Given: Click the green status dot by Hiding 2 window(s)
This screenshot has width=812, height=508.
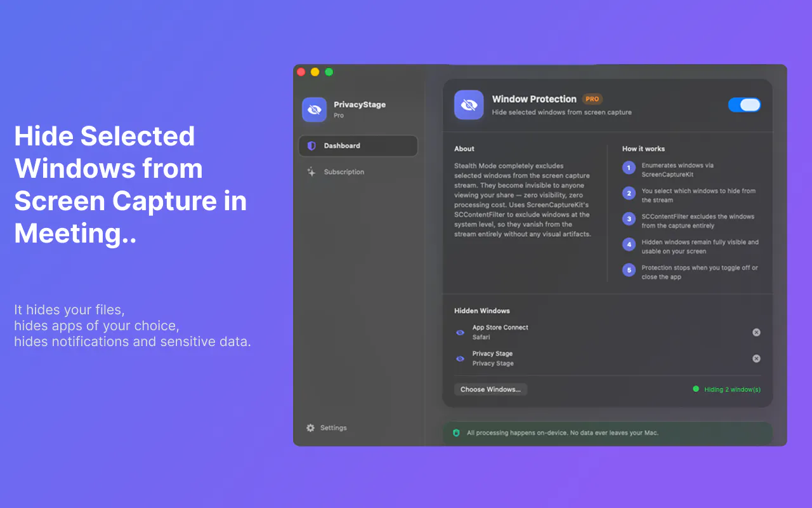Looking at the screenshot, I should [x=696, y=389].
